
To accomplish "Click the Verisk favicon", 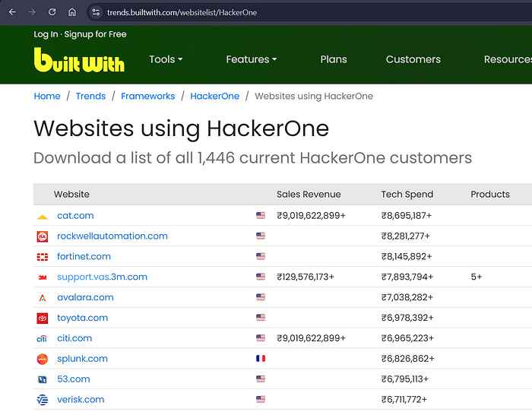I will pos(43,400).
